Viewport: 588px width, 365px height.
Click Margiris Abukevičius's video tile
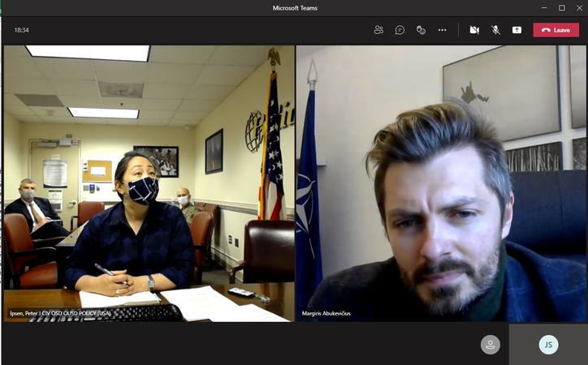pos(441,183)
